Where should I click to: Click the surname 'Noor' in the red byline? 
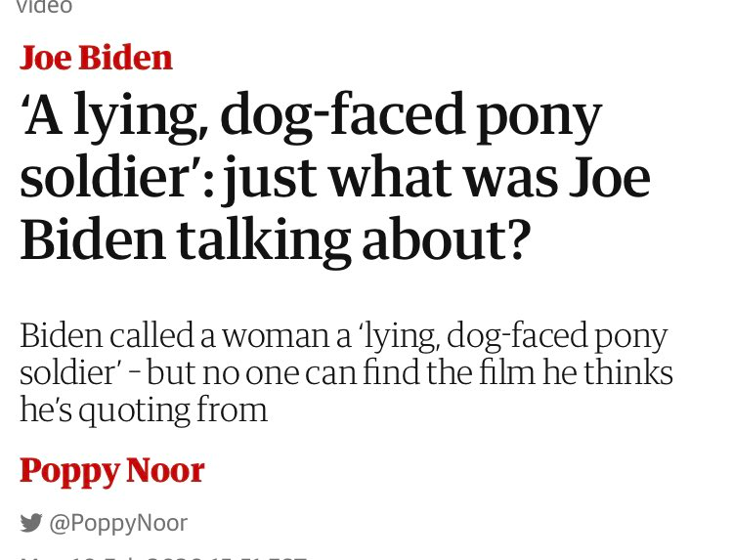tap(165, 470)
